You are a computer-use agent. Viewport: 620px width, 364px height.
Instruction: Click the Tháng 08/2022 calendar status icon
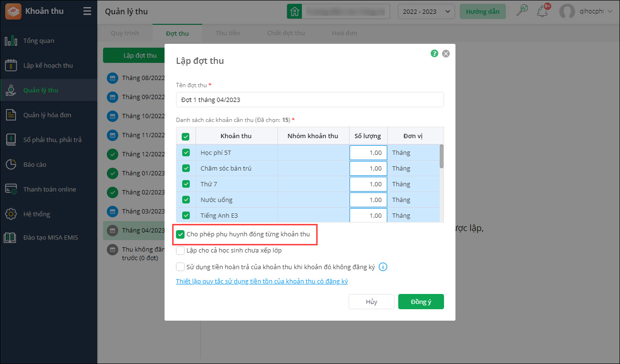(112, 78)
